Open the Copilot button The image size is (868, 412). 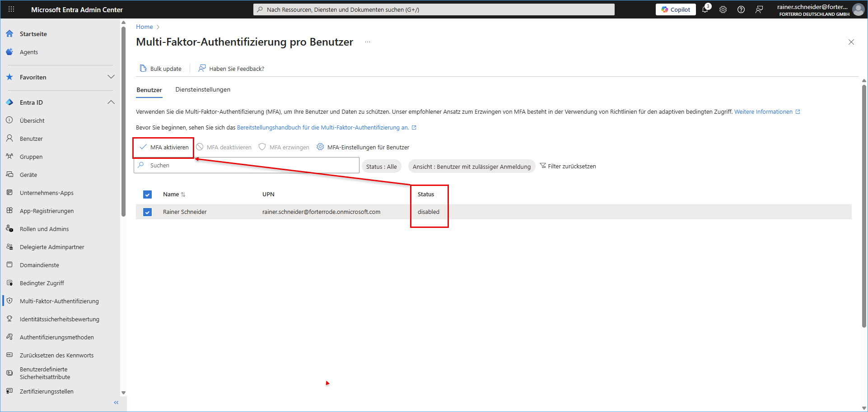676,9
